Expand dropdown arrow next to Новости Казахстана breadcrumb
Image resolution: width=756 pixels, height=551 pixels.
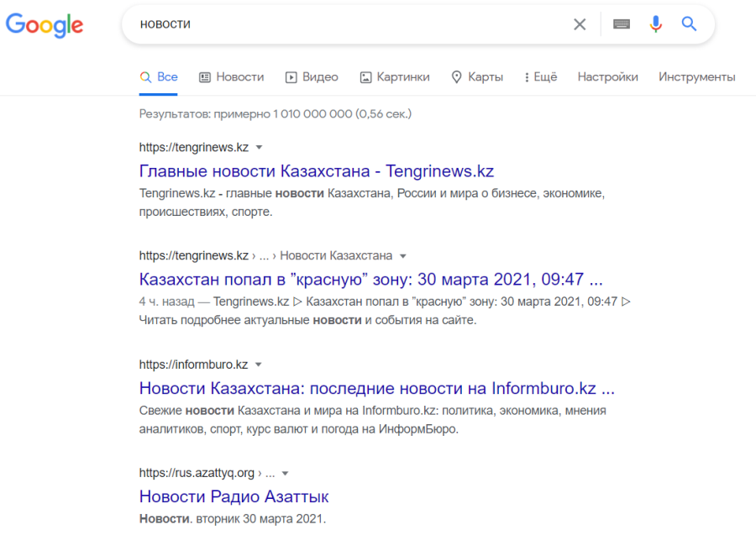(x=403, y=256)
